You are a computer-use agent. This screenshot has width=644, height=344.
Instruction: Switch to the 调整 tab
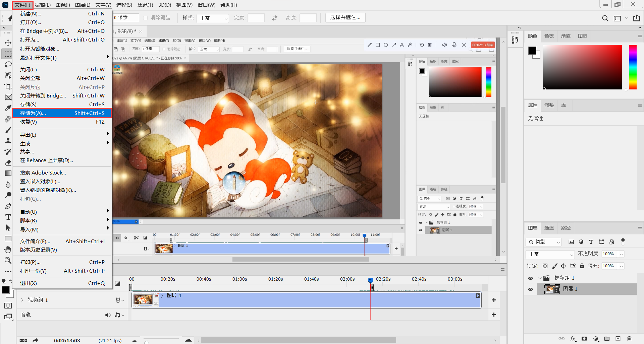[x=549, y=105]
